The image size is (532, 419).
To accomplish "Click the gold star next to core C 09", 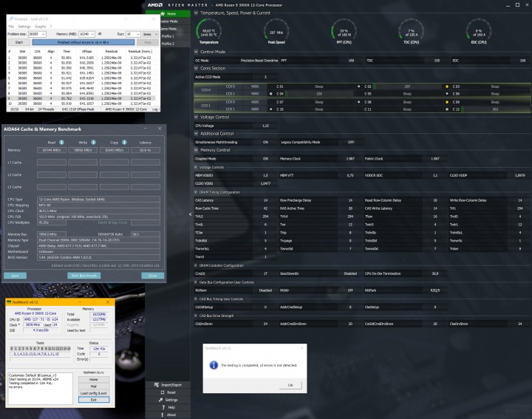I will point(447,102).
